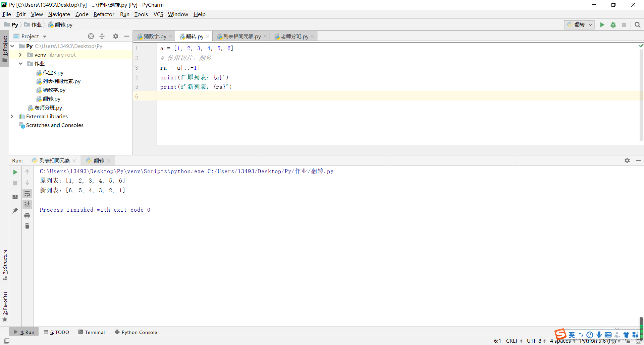Go down the stack trace arrow

[27, 183]
